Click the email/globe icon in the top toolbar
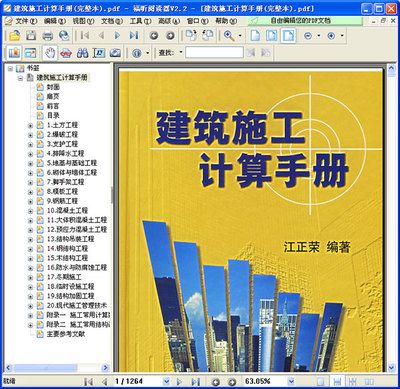400x389 pixels. (64, 35)
